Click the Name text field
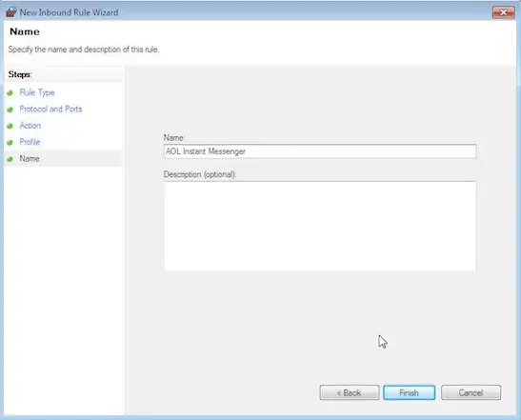Screen dimensions: 521x420 [320, 151]
